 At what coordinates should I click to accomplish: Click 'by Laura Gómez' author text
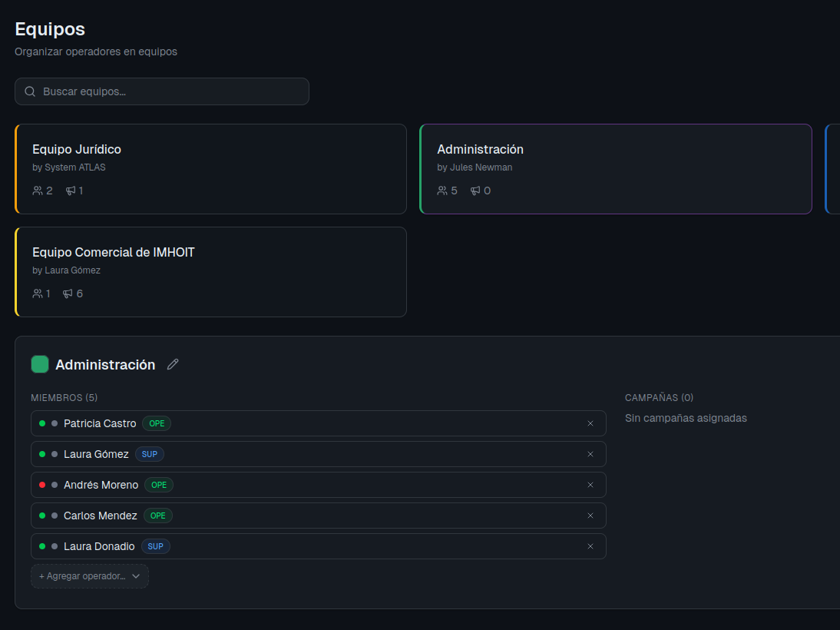click(x=66, y=270)
